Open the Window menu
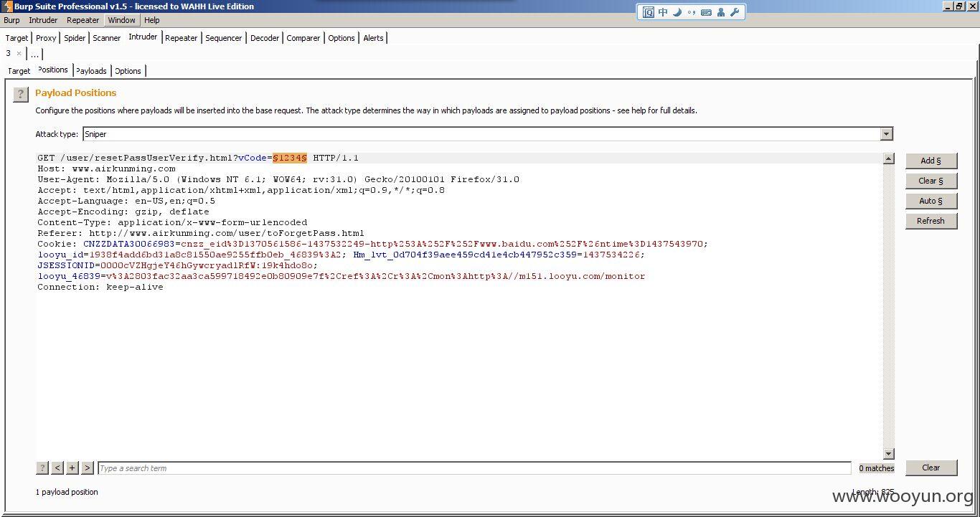Image resolution: width=980 pixels, height=517 pixels. (121, 20)
